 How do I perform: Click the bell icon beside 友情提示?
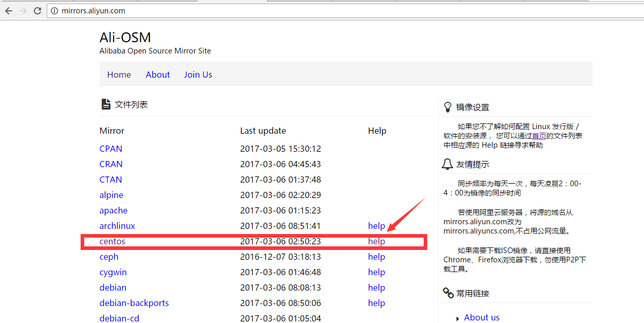point(448,164)
